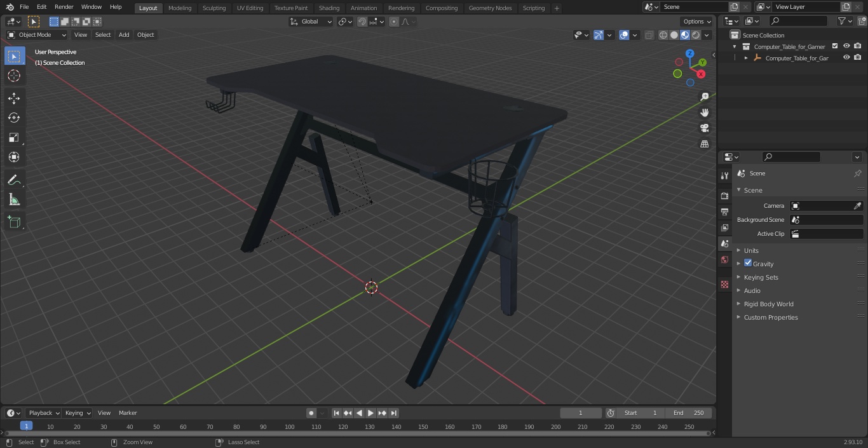868x448 pixels.
Task: Select the Add Cube tool
Action: coord(14,222)
